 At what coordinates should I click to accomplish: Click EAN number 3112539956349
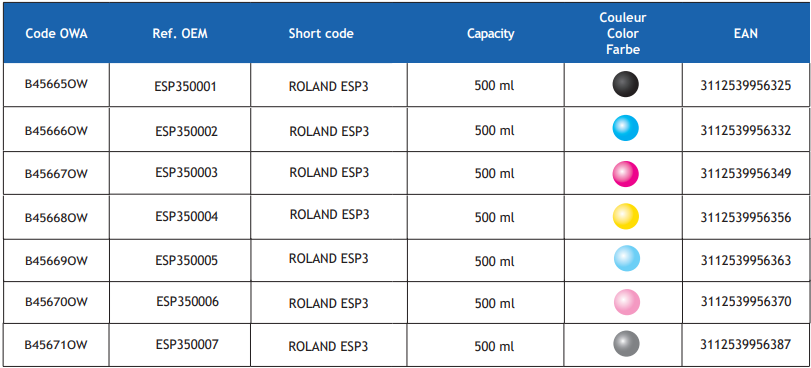[746, 173]
